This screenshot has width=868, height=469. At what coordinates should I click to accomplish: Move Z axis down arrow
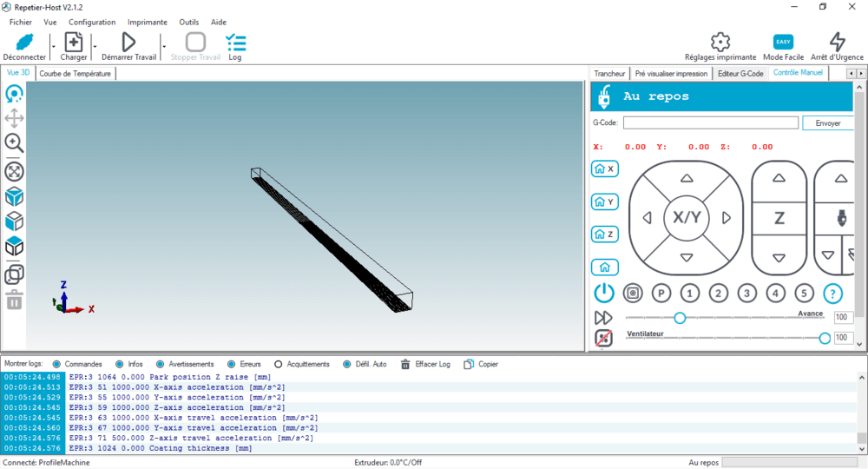[779, 258]
